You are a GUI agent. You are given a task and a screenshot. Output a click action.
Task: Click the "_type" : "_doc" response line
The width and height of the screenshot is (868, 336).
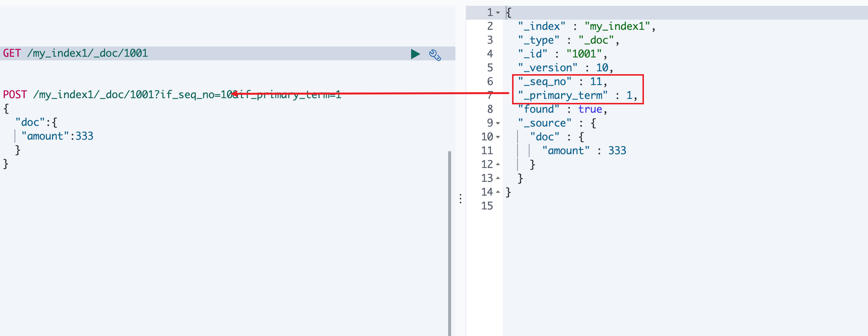(568, 40)
